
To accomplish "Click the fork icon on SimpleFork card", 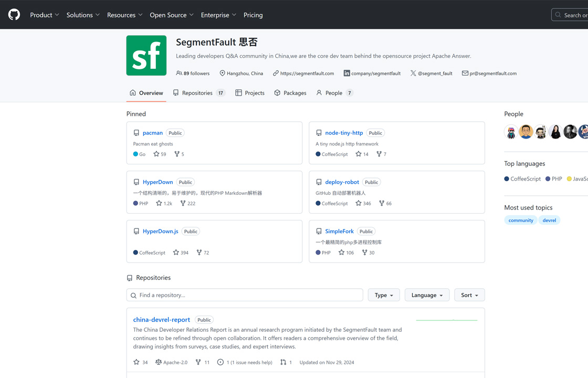I will click(x=364, y=253).
